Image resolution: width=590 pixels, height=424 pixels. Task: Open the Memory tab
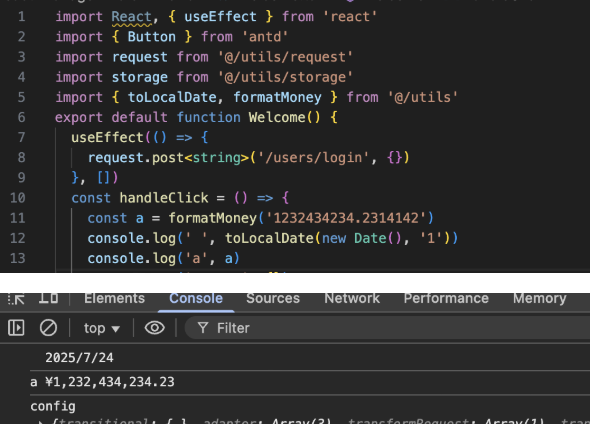(540, 298)
